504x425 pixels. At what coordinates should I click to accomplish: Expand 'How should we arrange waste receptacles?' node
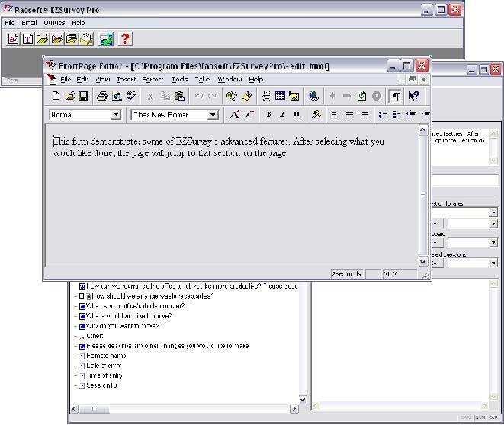[82, 296]
